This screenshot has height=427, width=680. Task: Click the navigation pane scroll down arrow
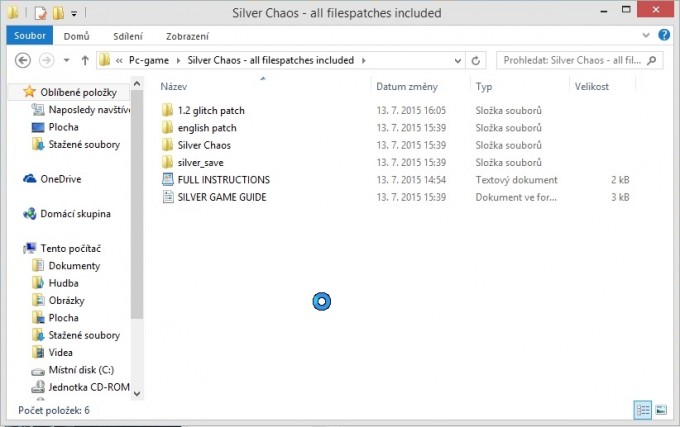tap(137, 394)
